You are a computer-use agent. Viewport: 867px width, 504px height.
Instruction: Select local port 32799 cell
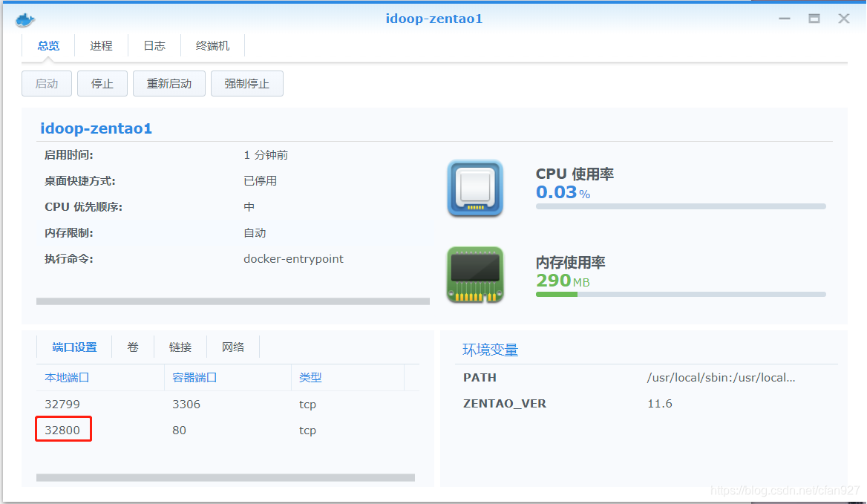62,404
